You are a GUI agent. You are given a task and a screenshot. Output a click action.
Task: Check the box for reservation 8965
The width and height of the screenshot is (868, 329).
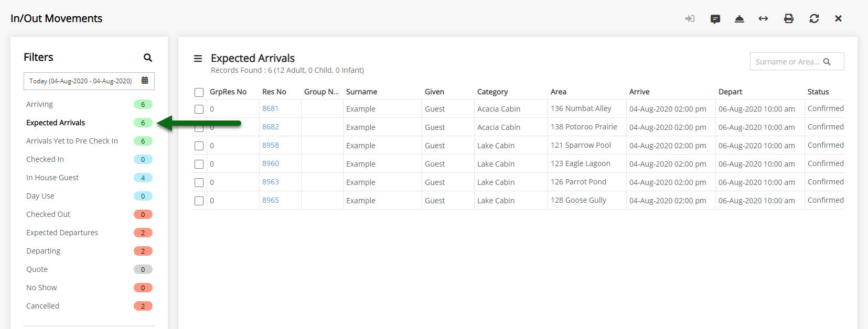[199, 201]
